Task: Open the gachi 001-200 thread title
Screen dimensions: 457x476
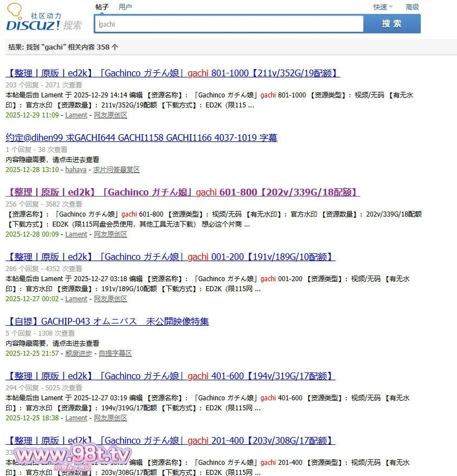Action: (170, 257)
